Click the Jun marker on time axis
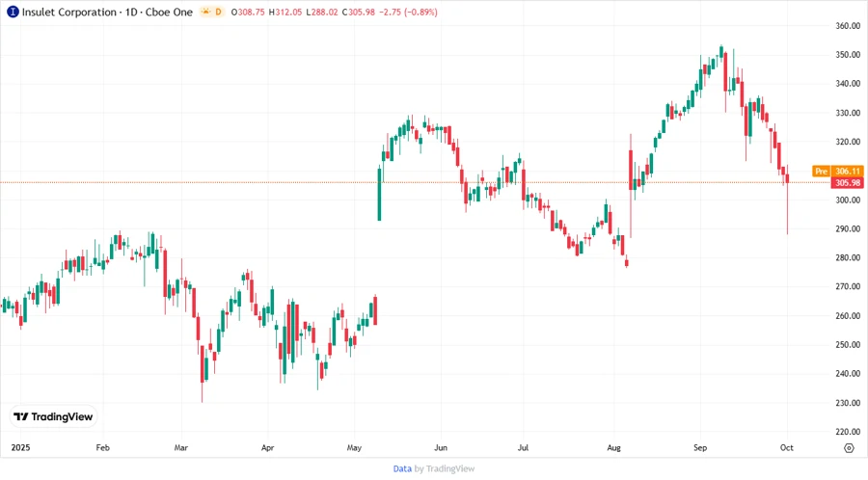 [x=440, y=448]
